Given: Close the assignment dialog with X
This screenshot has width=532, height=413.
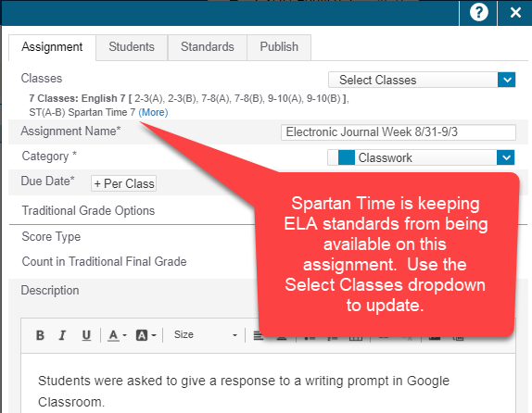Looking at the screenshot, I should pos(515,13).
